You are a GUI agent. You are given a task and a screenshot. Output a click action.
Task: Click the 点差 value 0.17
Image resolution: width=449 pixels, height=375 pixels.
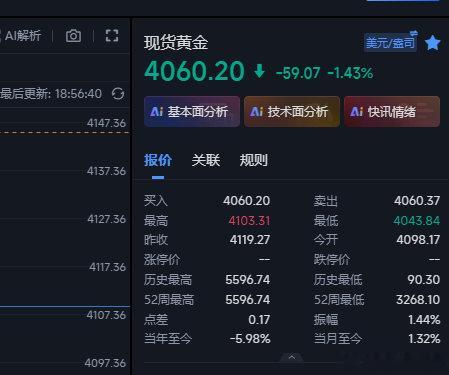259,320
